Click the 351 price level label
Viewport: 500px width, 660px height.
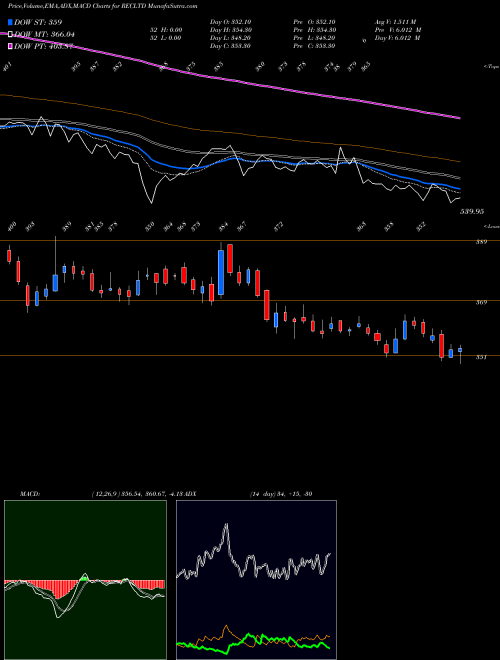point(481,357)
